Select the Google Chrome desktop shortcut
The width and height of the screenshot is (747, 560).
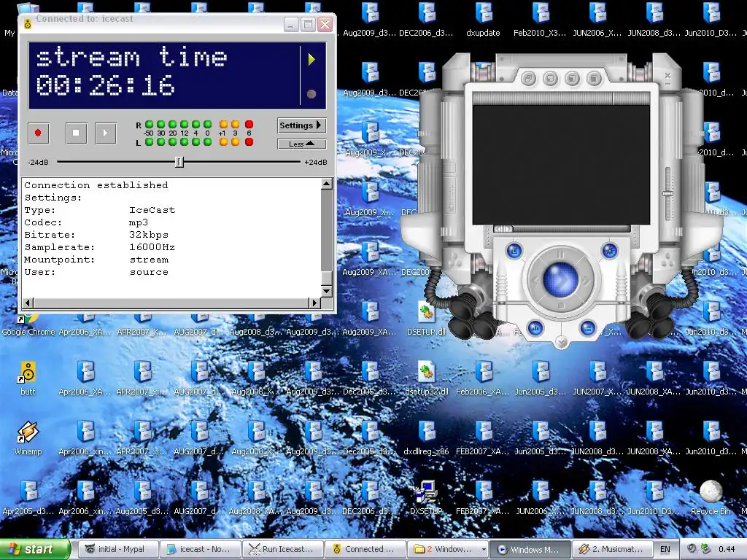(x=28, y=327)
